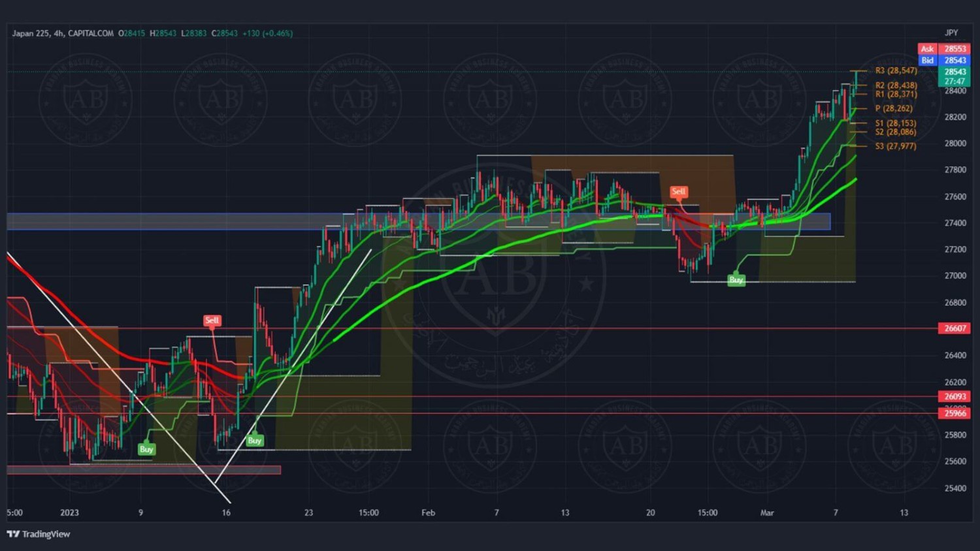Click the blue Bid label
This screenshot has width=980, height=551.
tap(928, 60)
